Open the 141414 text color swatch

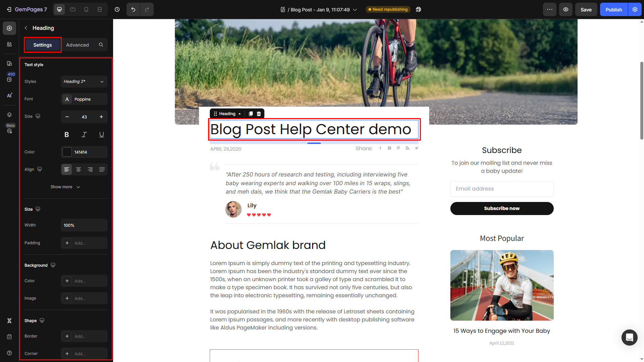coord(67,152)
